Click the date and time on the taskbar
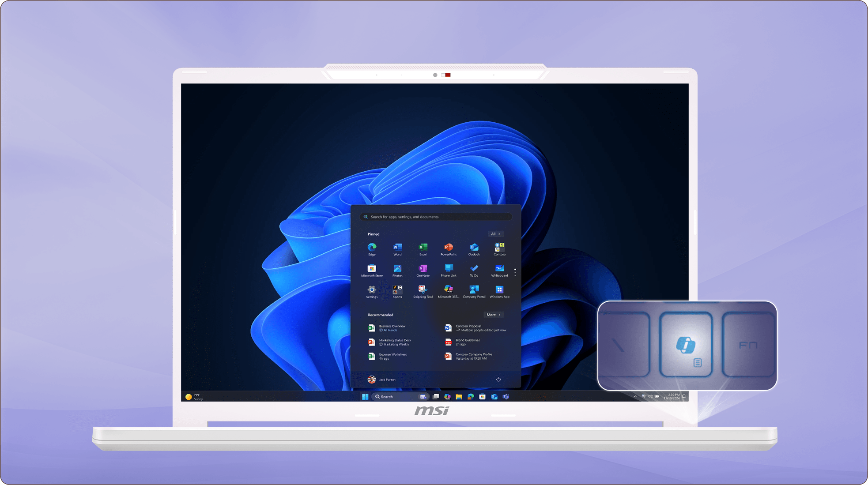The height and width of the screenshot is (485, 868). click(672, 396)
